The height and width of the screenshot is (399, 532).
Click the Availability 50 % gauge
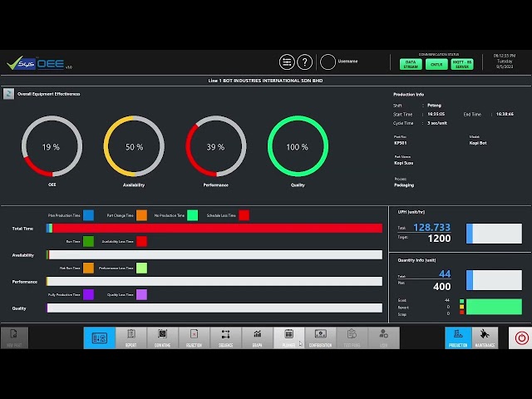pyautogui.click(x=134, y=146)
